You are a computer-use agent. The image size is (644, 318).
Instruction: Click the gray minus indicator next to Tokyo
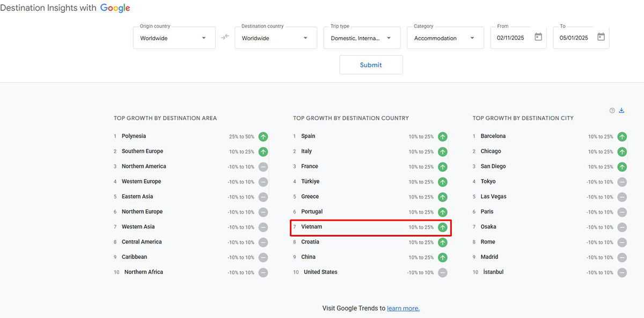(622, 182)
